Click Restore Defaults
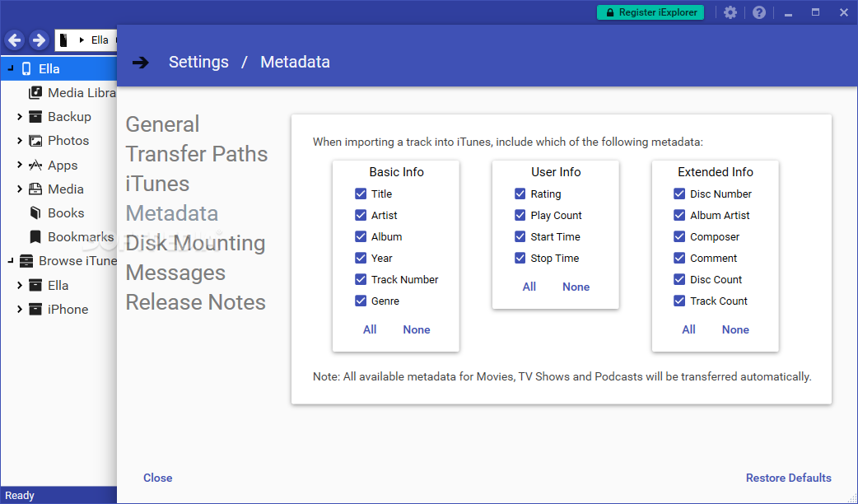Viewport: 858px width, 504px height. tap(789, 478)
